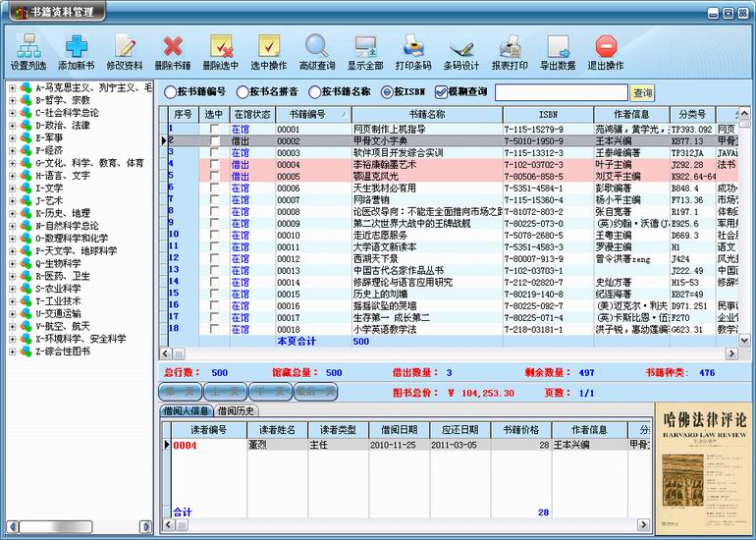Screen dimensions: 756x540
Task: Click the 修改资料 (edit info) toolbar icon
Action: [x=124, y=46]
